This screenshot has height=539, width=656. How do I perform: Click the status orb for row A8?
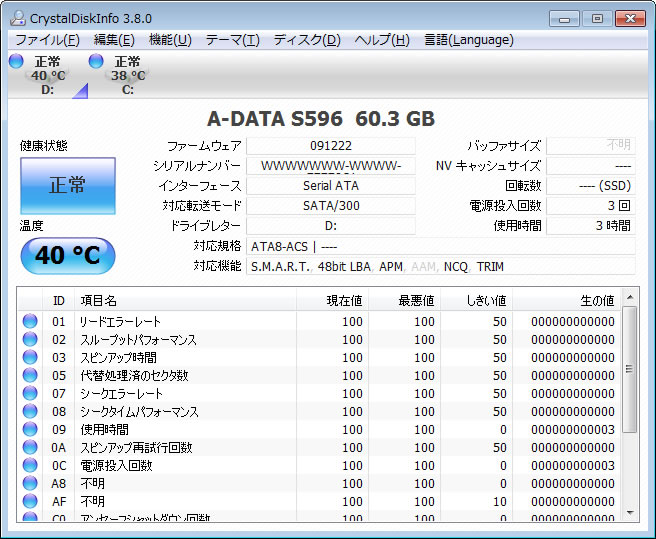coord(30,483)
